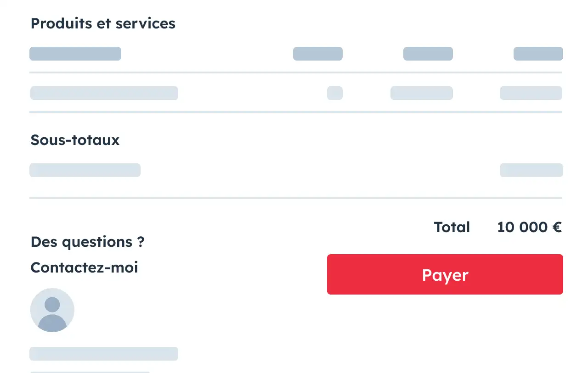The image size is (588, 373).
Task: Click the product row amount placeholder
Action: coord(531,93)
